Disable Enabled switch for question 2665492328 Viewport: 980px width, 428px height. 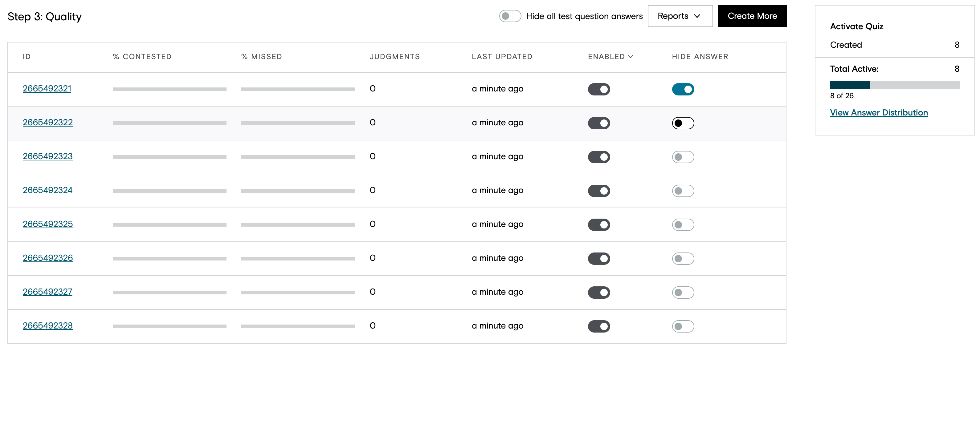[599, 326]
